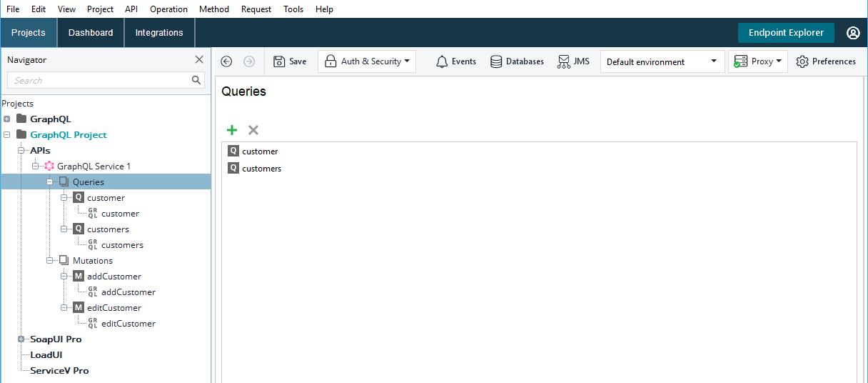
Task: Click the gray X remove query icon
Action: [x=253, y=130]
